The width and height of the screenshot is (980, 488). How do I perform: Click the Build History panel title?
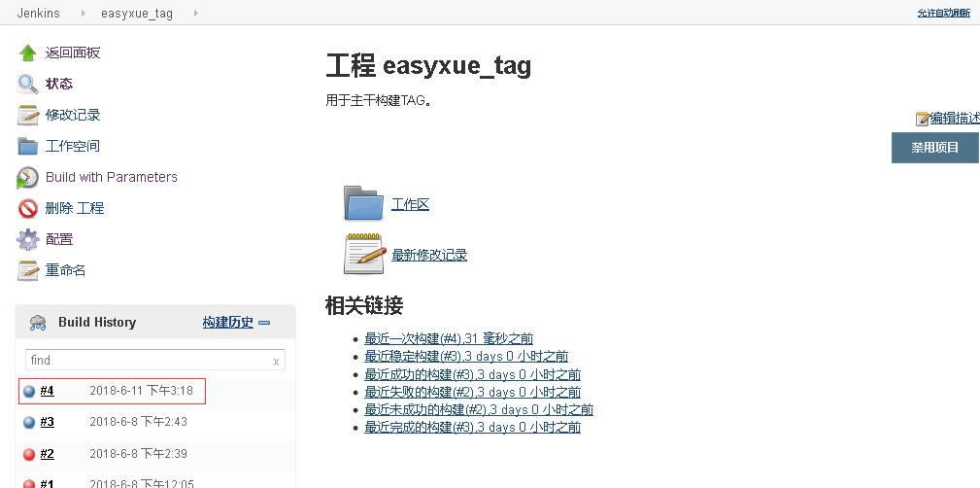pyautogui.click(x=97, y=322)
